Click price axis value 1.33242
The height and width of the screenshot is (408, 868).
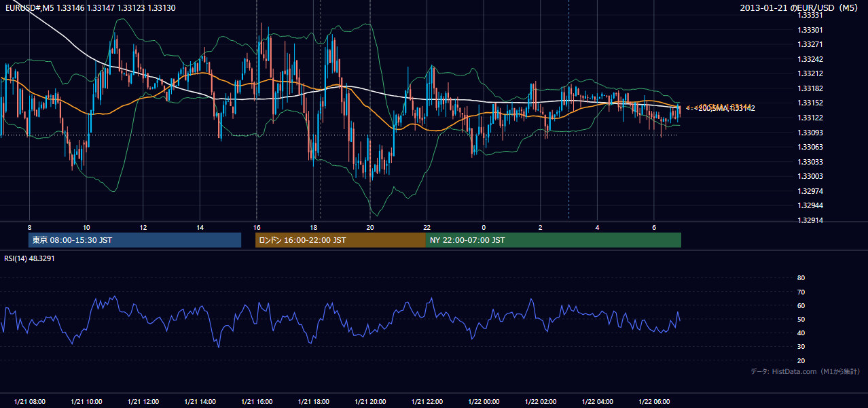point(810,59)
